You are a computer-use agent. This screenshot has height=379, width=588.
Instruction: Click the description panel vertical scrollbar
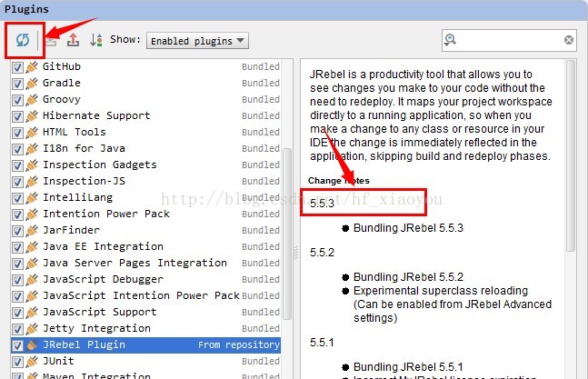point(571,156)
